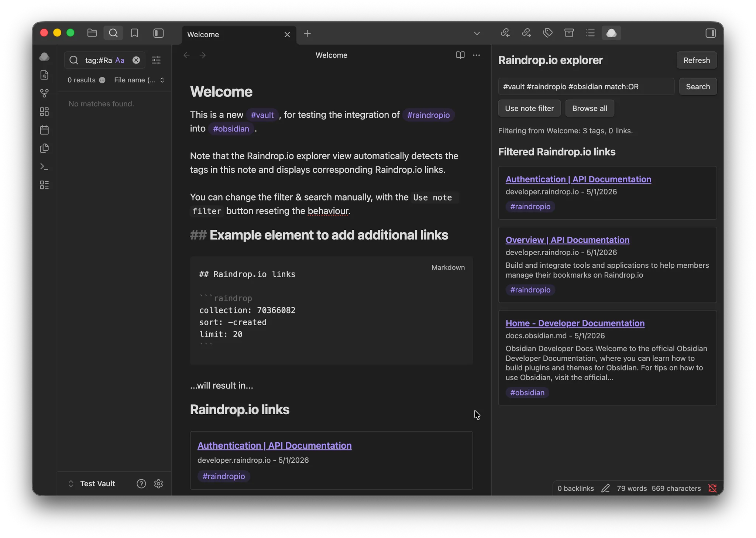Open the templates ribbon icon
Screen dimensions: 756x538
44,148
